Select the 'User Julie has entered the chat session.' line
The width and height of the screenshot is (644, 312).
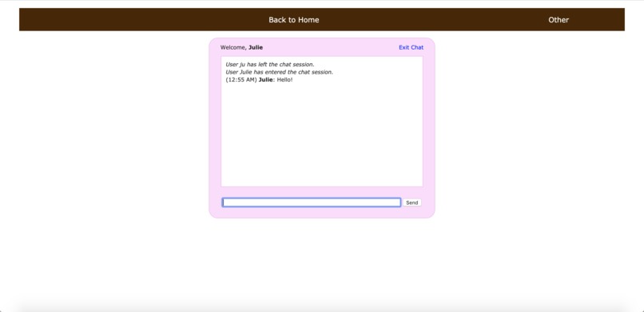point(280,72)
